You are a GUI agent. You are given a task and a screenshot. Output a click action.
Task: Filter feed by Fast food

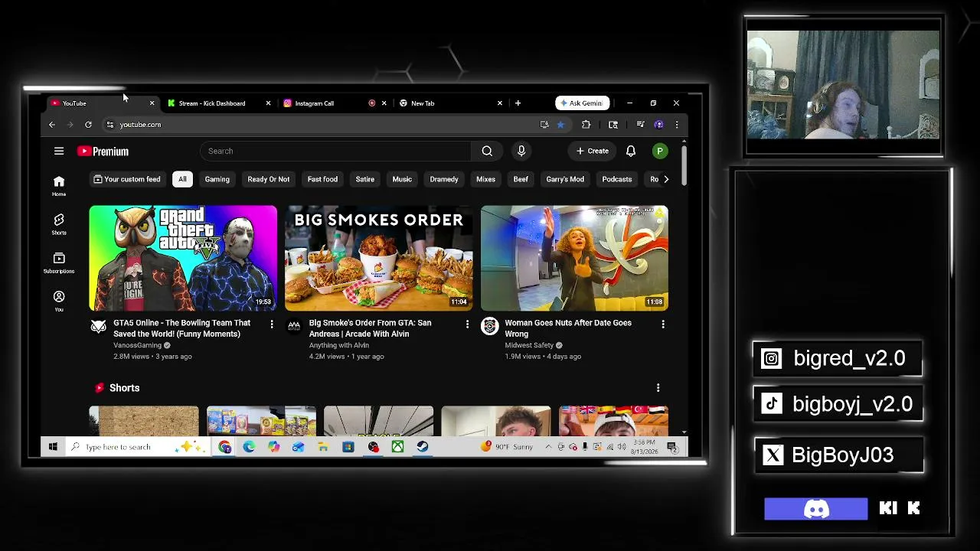[x=322, y=179]
